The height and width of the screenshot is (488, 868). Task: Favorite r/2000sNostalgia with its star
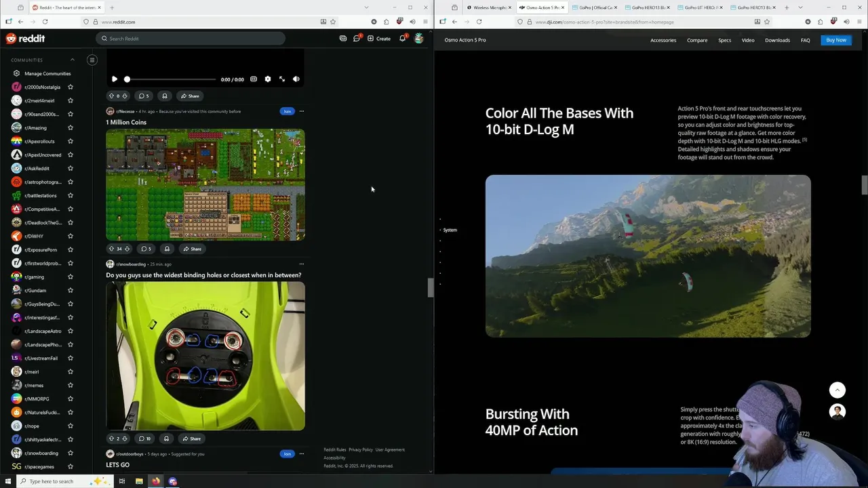coord(71,87)
